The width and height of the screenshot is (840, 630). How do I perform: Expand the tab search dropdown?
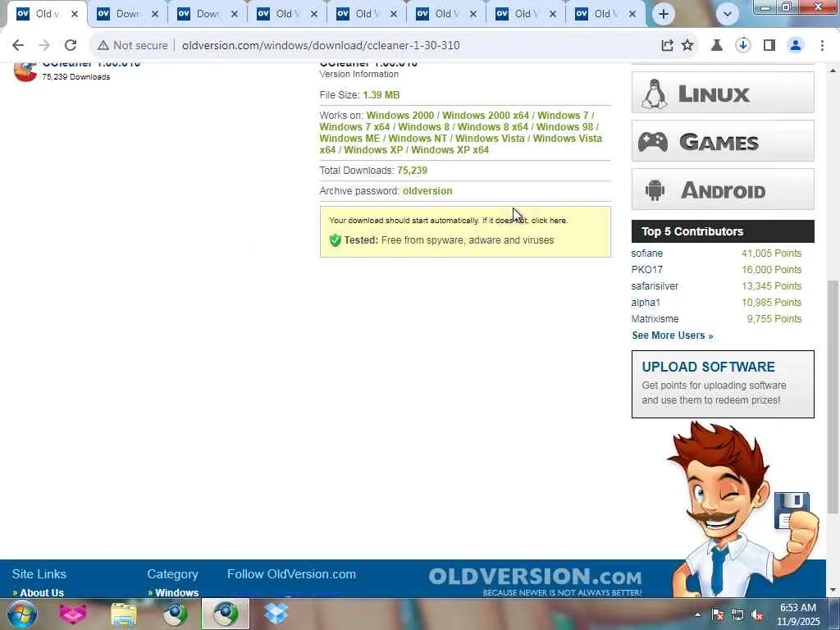click(727, 14)
